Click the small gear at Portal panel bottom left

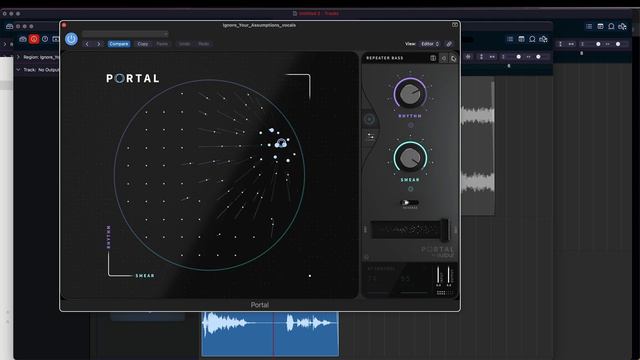coord(367,257)
